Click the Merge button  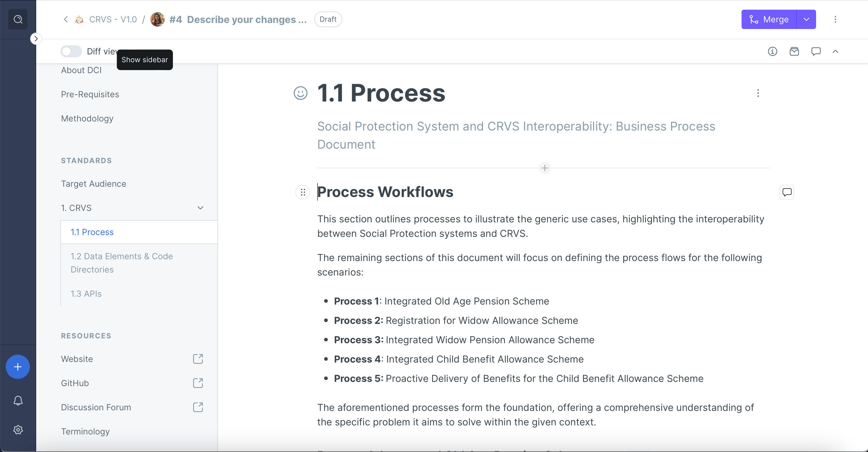point(769,19)
